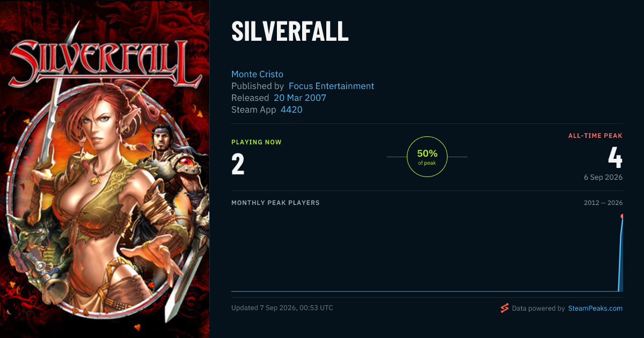
Task: Click the red peak marker on chart
Action: 622,216
